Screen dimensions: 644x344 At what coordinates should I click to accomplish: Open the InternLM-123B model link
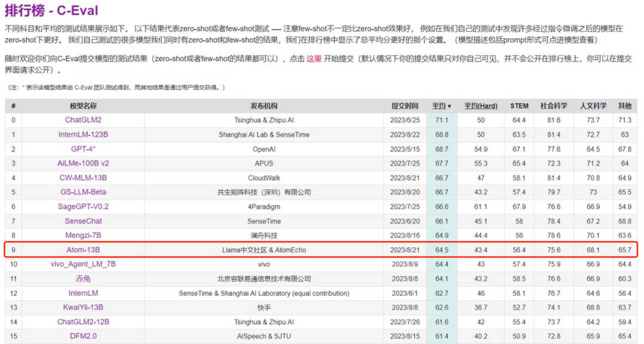(83, 134)
